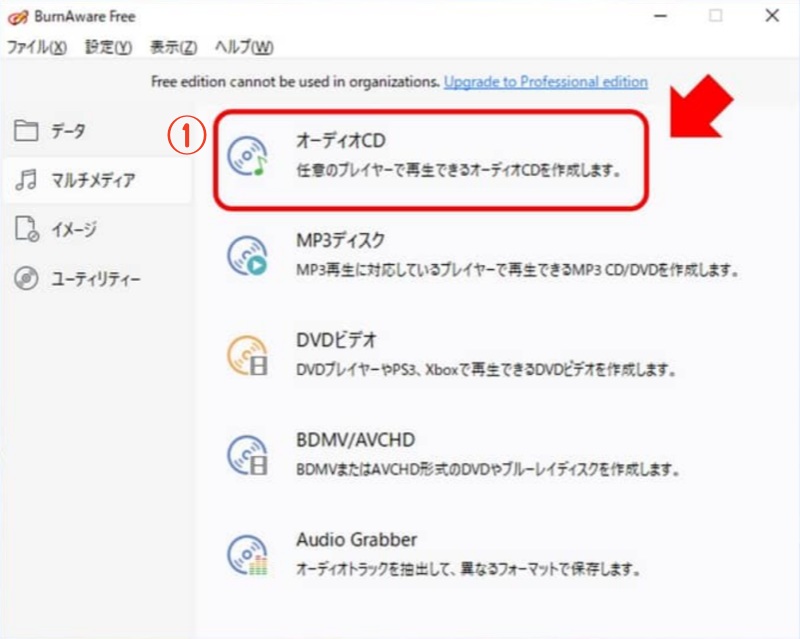Open the MP3ディスク title
Image resolution: width=800 pixels, height=639 pixels.
point(340,240)
